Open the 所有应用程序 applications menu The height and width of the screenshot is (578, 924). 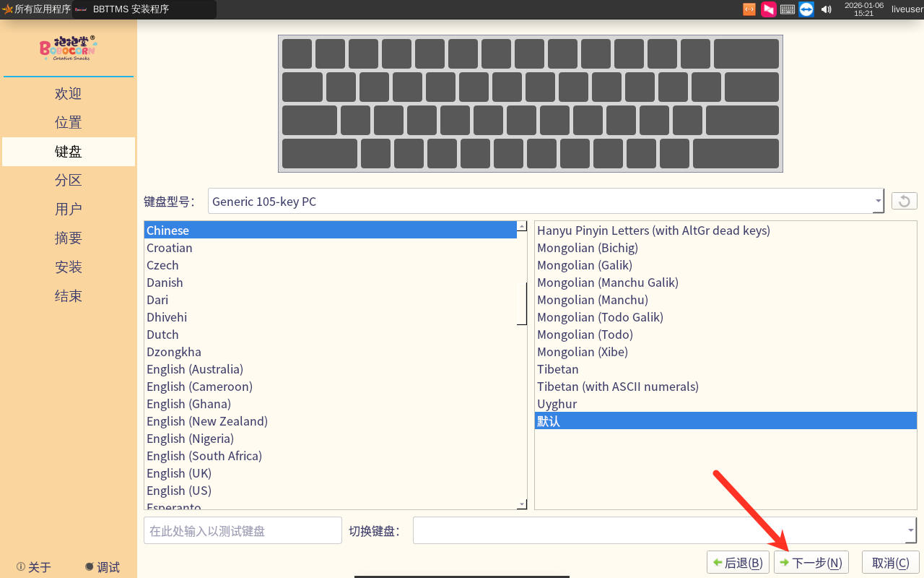[36, 9]
